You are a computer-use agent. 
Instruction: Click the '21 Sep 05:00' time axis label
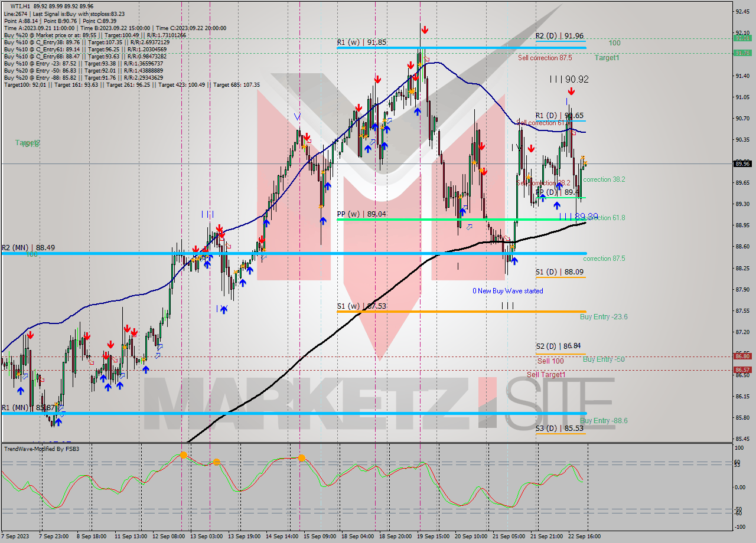coord(509,537)
